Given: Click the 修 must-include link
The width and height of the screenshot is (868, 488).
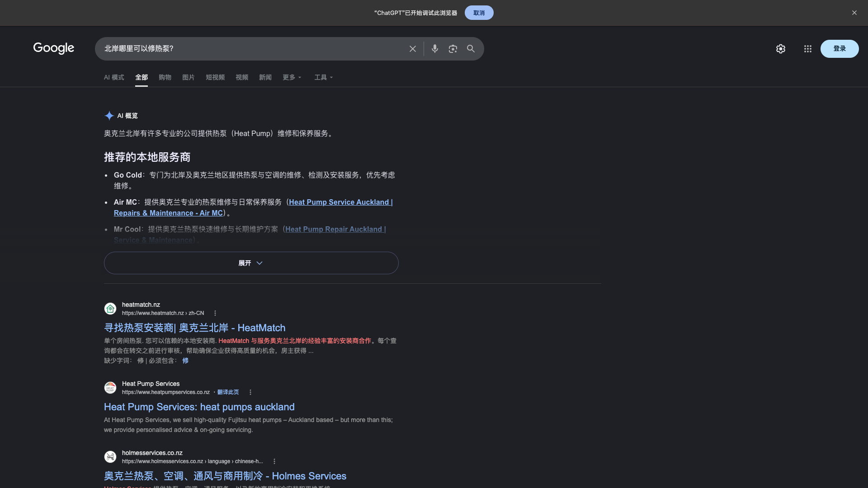Looking at the screenshot, I should tap(185, 361).
